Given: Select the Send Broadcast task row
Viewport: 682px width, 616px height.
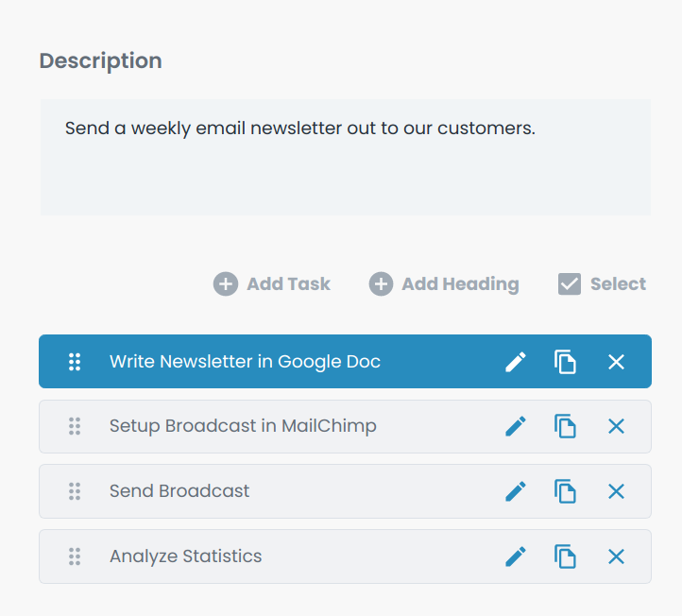Looking at the screenshot, I should [x=345, y=491].
